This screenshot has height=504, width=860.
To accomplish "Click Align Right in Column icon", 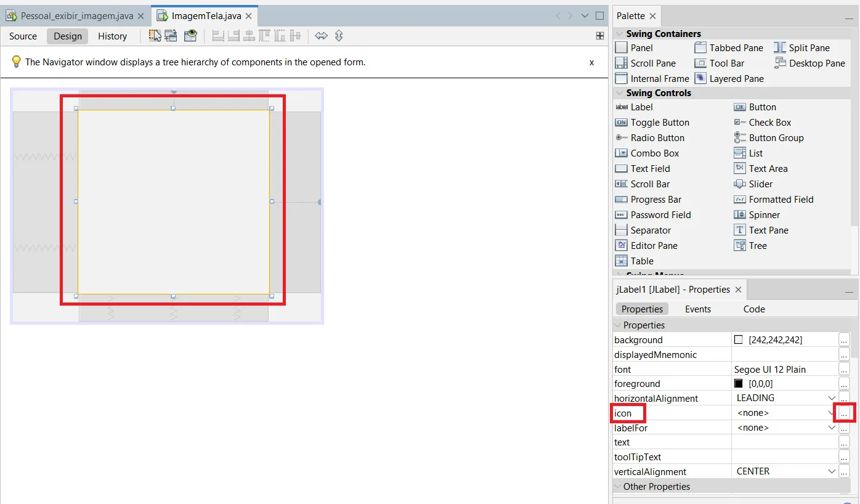I will pyautogui.click(x=233, y=36).
